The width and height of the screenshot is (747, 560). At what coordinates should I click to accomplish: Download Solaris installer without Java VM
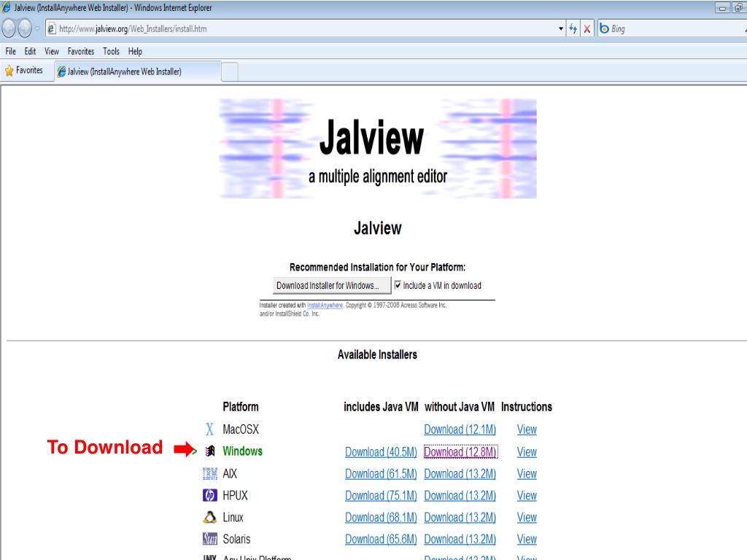coord(460,539)
